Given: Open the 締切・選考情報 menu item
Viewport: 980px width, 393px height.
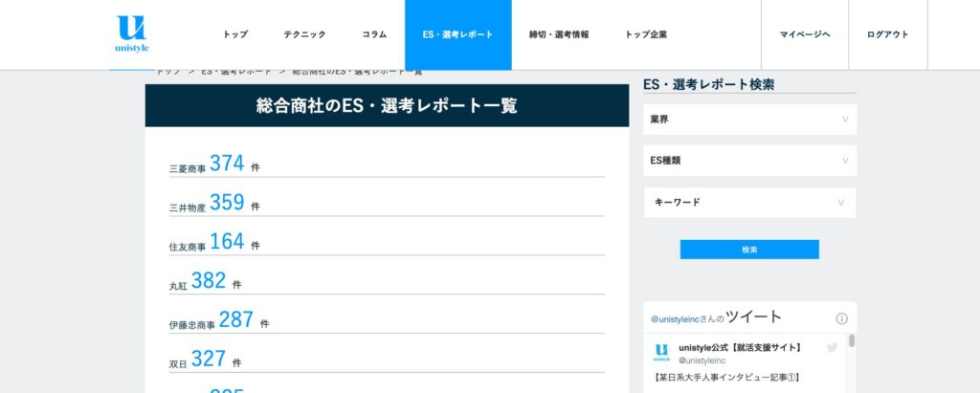Looking at the screenshot, I should tap(559, 35).
